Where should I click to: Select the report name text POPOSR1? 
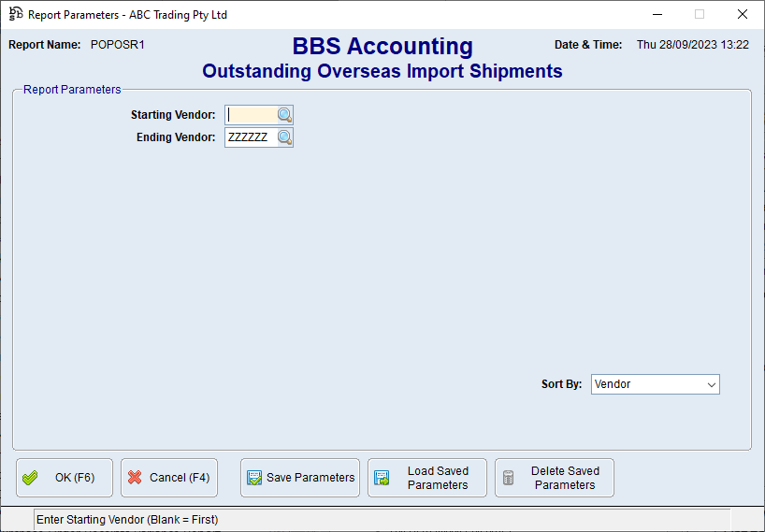[118, 45]
